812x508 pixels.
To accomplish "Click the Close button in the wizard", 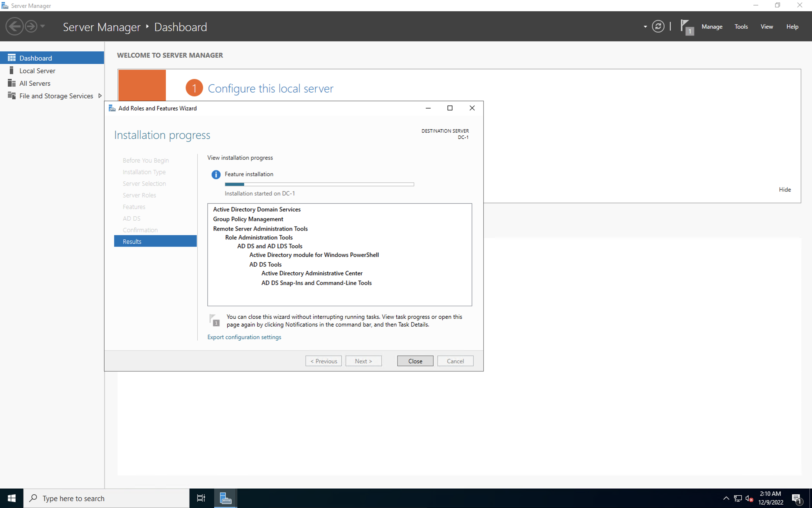I will coord(415,361).
